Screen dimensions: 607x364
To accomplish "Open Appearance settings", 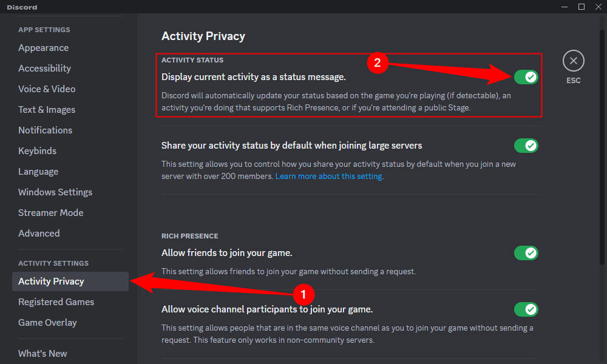I will [x=43, y=48].
